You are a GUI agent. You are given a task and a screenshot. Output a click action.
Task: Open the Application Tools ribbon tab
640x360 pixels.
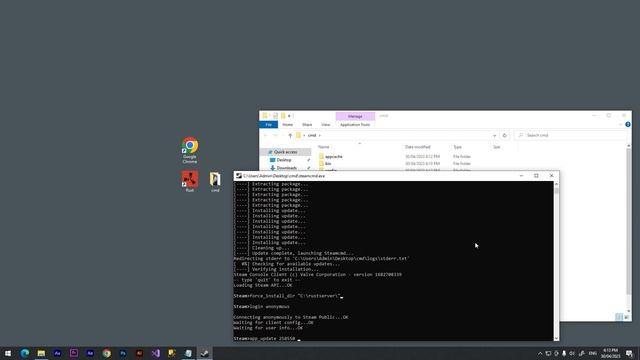click(355, 124)
